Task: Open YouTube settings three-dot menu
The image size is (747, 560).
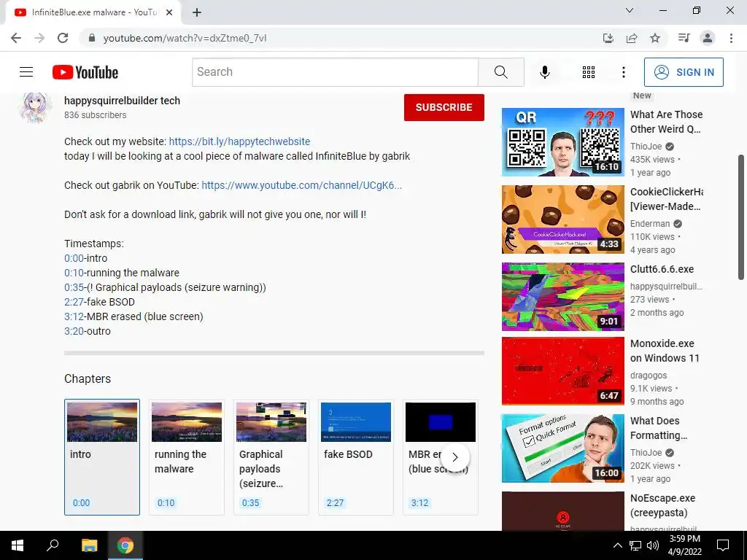Action: click(x=623, y=72)
